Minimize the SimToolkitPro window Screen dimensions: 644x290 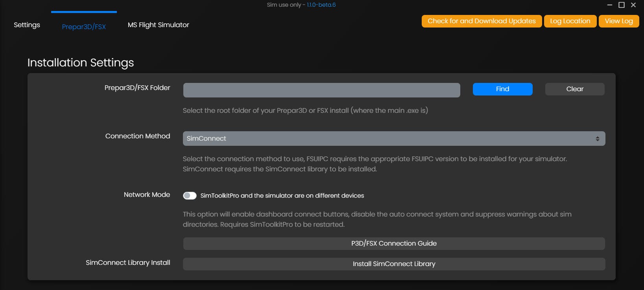[610, 5]
